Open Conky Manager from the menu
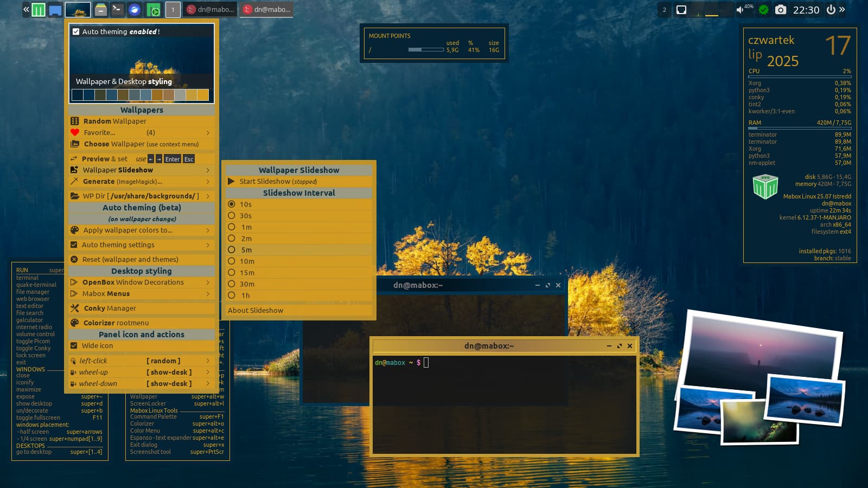This screenshot has width=868, height=488. [110, 308]
